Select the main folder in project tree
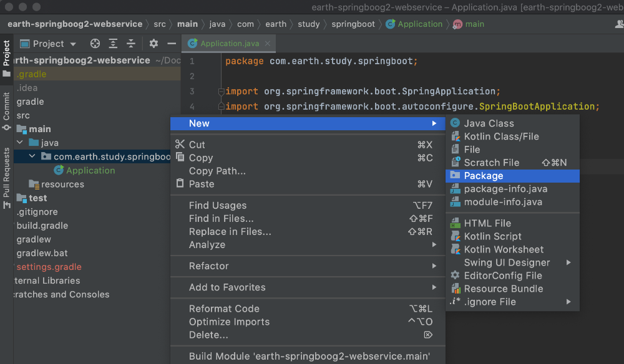The width and height of the screenshot is (624, 364). click(x=34, y=129)
